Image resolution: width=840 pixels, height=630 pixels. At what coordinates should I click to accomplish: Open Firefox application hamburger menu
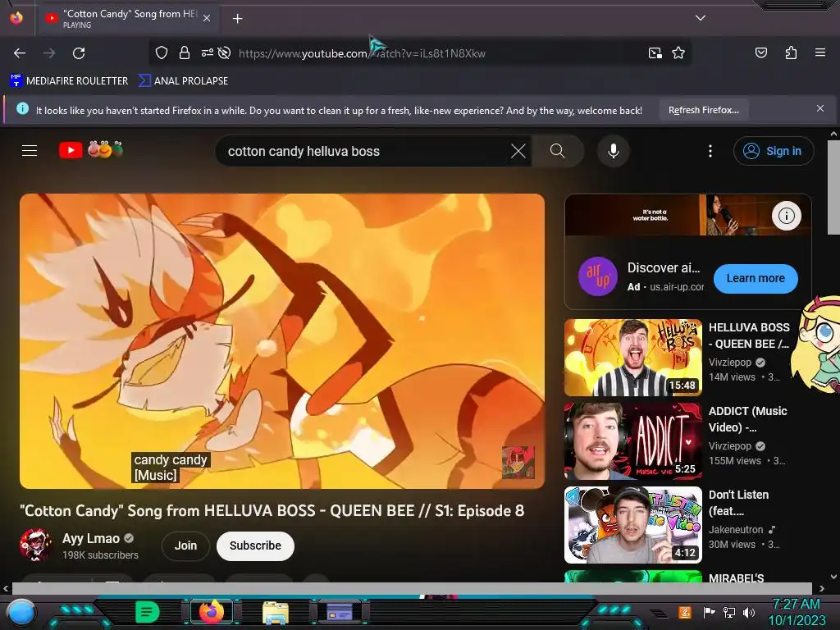point(819,53)
